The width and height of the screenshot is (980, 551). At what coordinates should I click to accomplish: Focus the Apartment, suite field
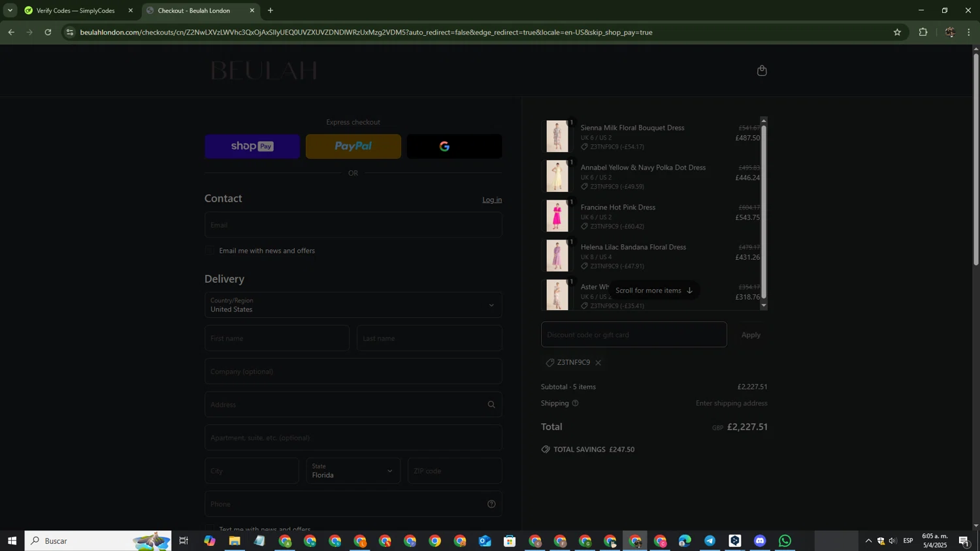353,437
